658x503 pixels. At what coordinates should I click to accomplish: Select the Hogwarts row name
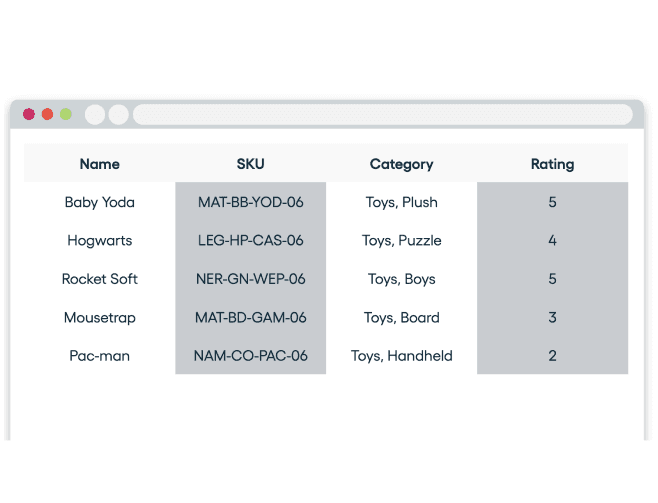pos(99,241)
